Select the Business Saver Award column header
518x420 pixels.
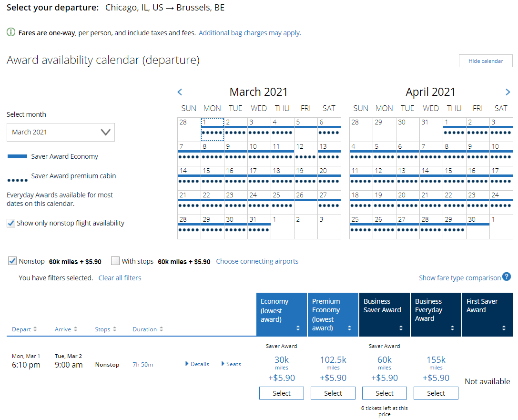click(385, 314)
